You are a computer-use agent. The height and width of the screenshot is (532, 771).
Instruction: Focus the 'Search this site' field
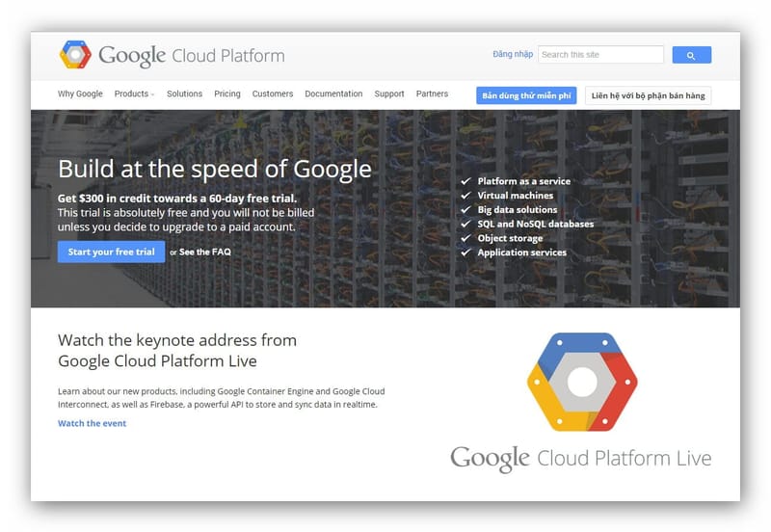600,55
